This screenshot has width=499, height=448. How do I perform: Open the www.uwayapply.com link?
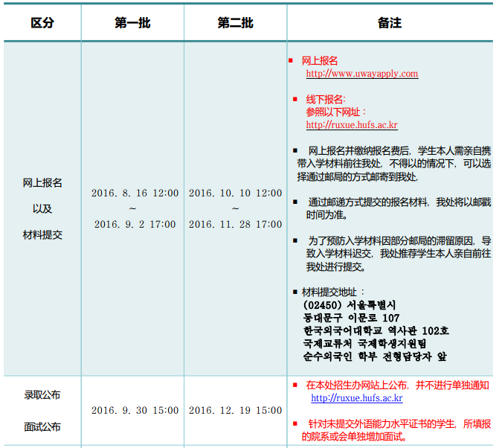tap(361, 74)
